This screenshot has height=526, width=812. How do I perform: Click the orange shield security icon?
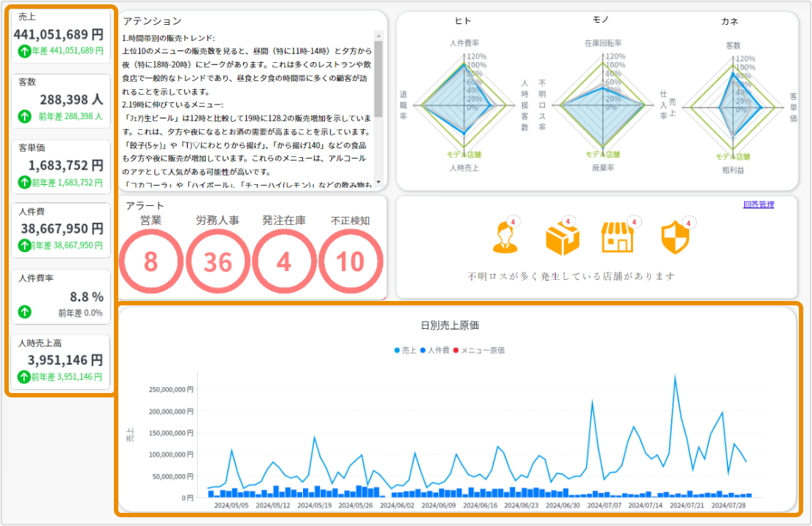click(673, 237)
